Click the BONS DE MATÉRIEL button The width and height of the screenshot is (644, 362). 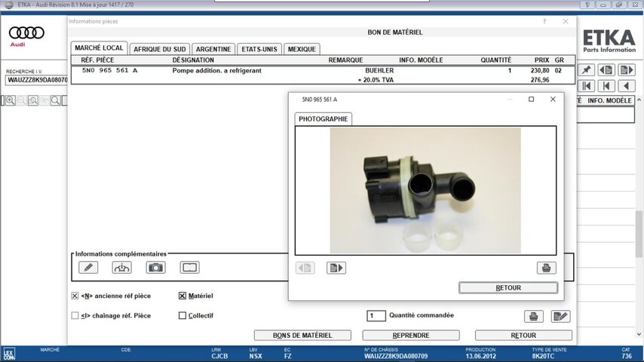pyautogui.click(x=302, y=336)
